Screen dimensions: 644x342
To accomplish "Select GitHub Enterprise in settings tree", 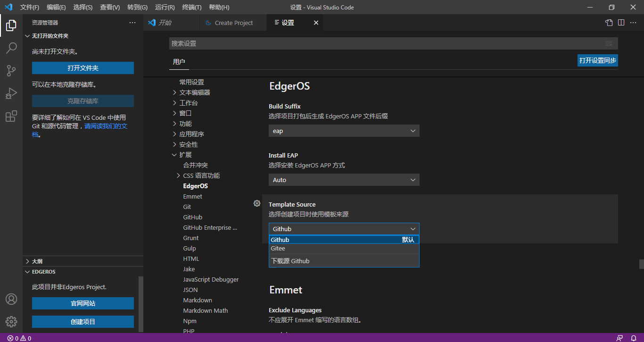I will point(210,227).
